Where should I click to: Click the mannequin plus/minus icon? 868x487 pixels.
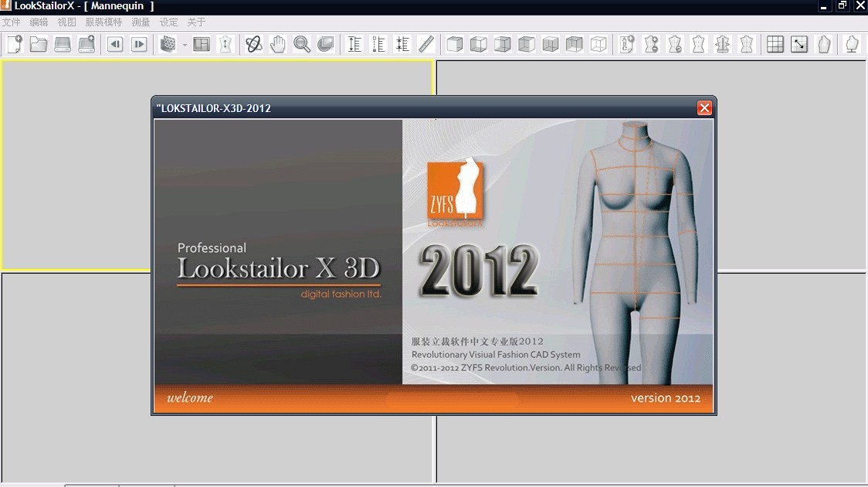click(x=651, y=44)
